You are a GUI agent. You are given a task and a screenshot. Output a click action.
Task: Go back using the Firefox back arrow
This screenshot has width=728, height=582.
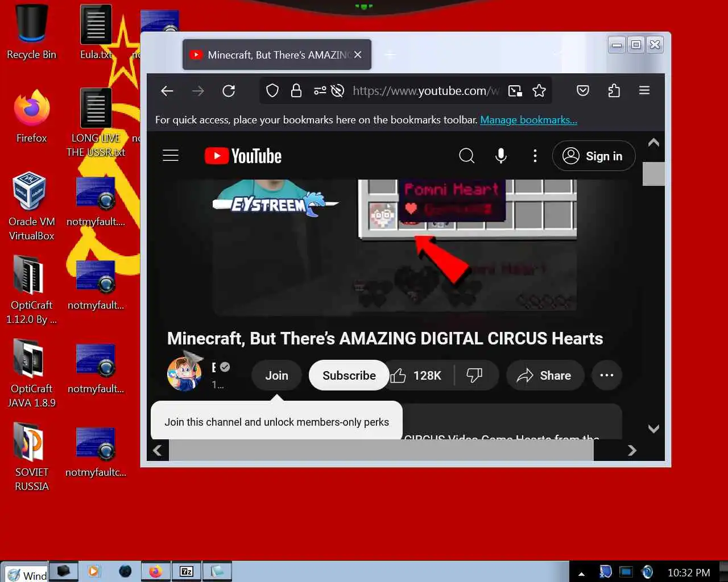tap(167, 91)
